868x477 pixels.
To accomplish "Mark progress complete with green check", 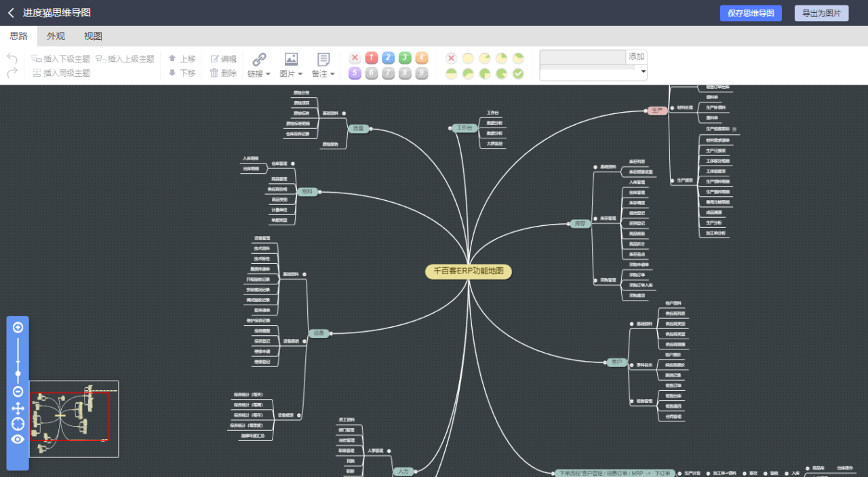I will pyautogui.click(x=519, y=73).
